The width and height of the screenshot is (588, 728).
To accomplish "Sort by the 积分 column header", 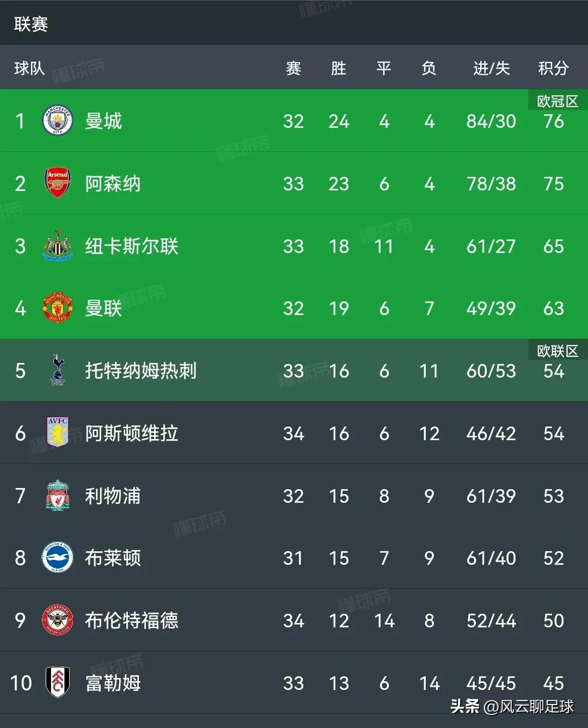I will [x=553, y=68].
